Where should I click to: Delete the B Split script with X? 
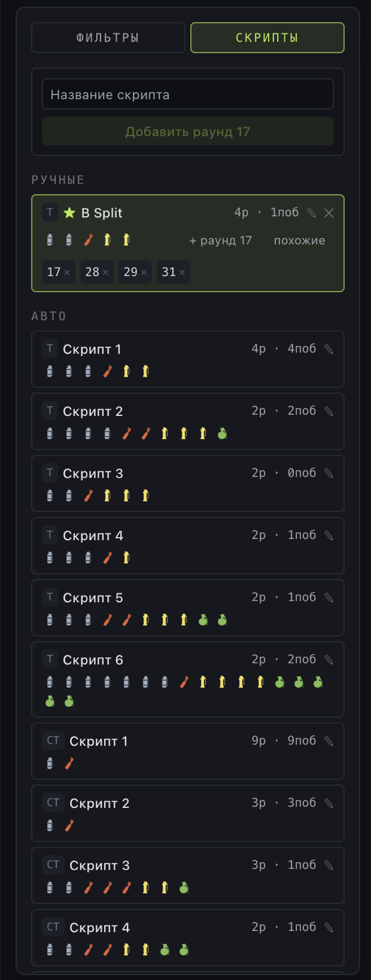coord(329,213)
